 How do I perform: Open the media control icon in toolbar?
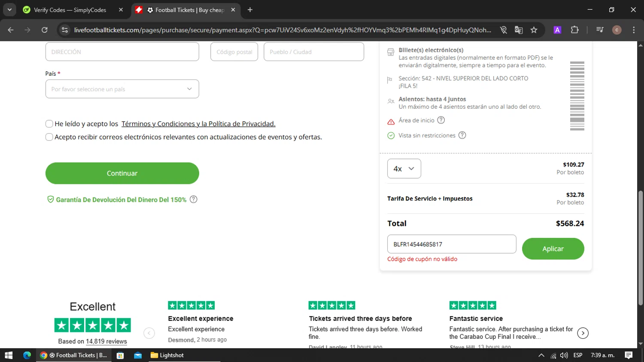[600, 30]
